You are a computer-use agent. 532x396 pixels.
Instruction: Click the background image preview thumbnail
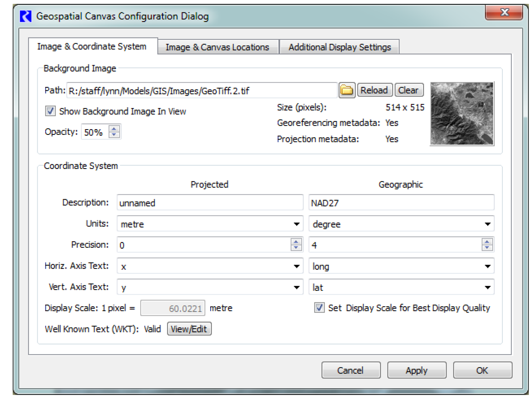[x=462, y=114]
